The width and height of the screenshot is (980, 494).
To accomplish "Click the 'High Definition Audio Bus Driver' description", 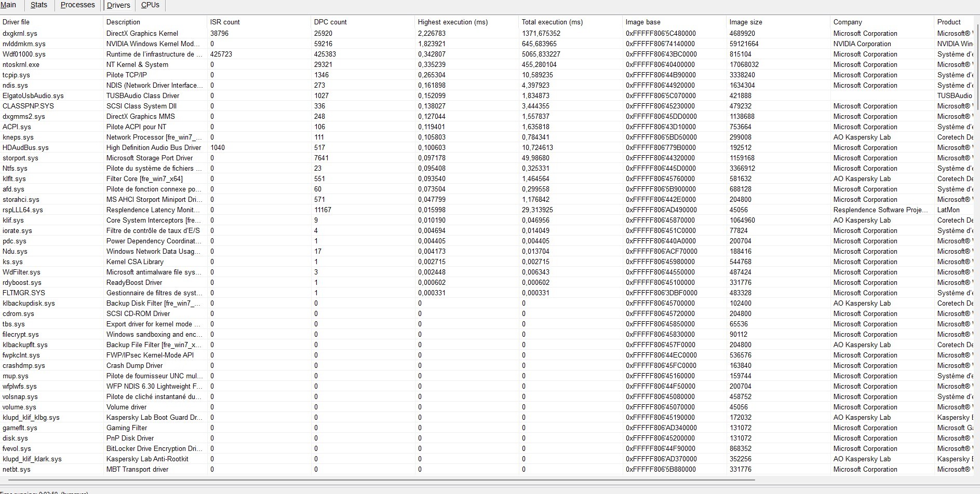I will click(x=154, y=147).
